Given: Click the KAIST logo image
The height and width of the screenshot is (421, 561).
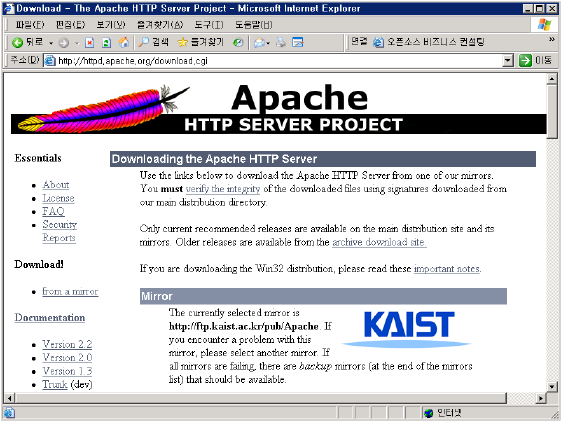Looking at the screenshot, I should pyautogui.click(x=407, y=329).
